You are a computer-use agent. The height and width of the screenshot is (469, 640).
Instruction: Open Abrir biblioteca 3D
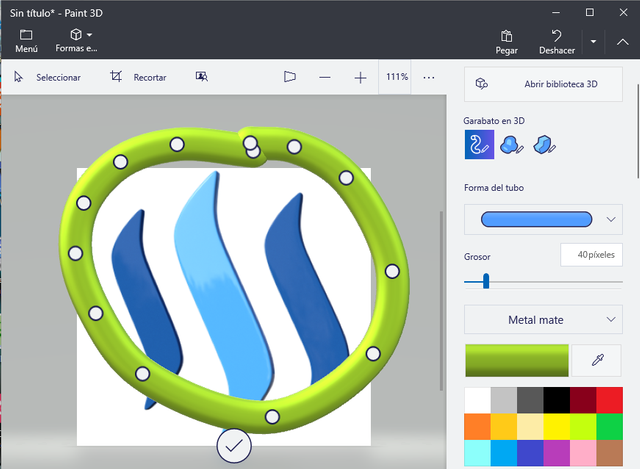pos(543,84)
